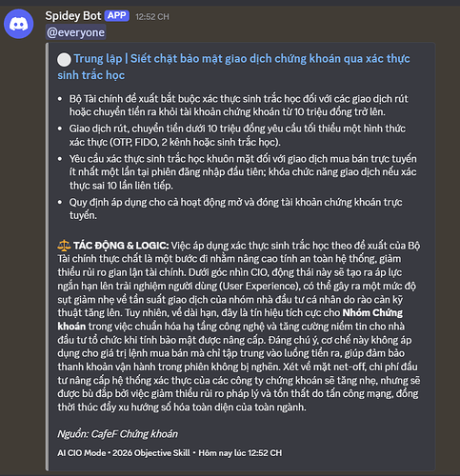This screenshot has width=460, height=476.
Task: Click the bullet mentioning OTP, FIDO
Action: click(237, 135)
